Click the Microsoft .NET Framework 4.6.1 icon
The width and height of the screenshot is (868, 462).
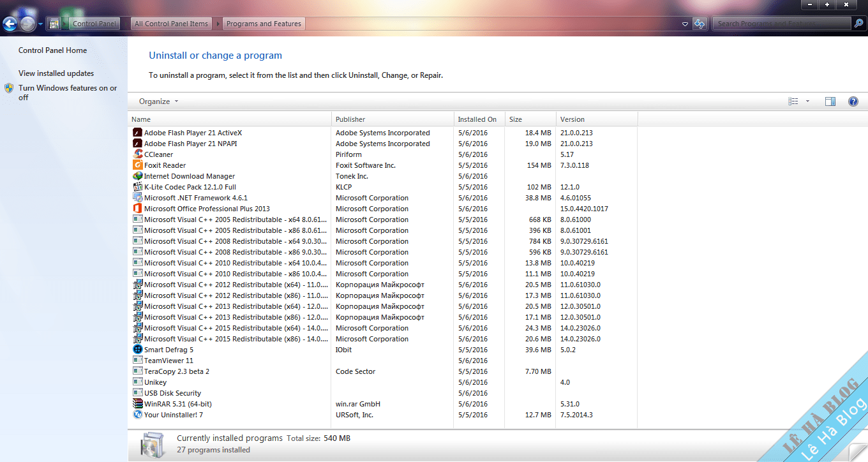point(137,198)
